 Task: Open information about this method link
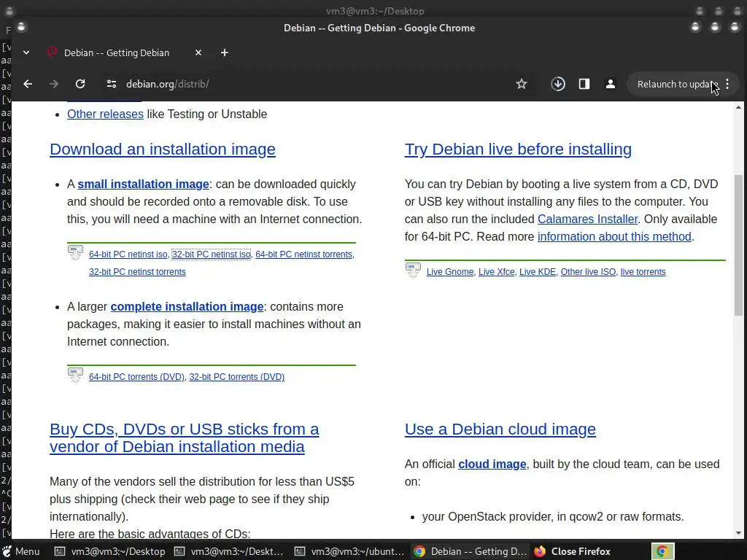tap(614, 237)
